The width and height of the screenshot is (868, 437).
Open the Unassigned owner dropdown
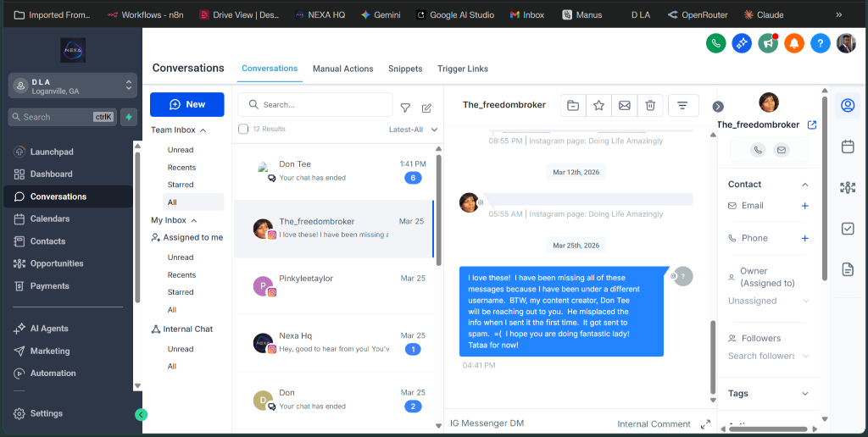click(769, 301)
